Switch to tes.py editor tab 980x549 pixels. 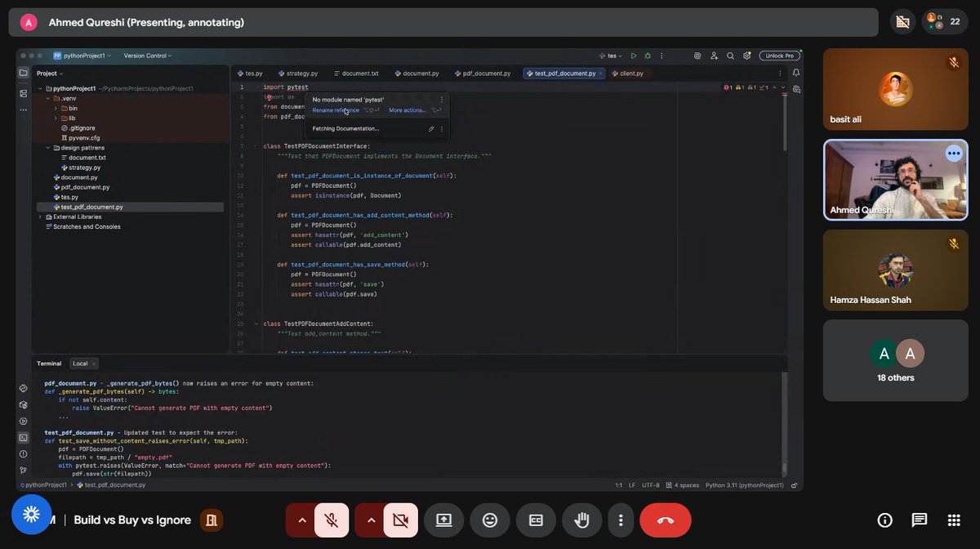tap(250, 73)
